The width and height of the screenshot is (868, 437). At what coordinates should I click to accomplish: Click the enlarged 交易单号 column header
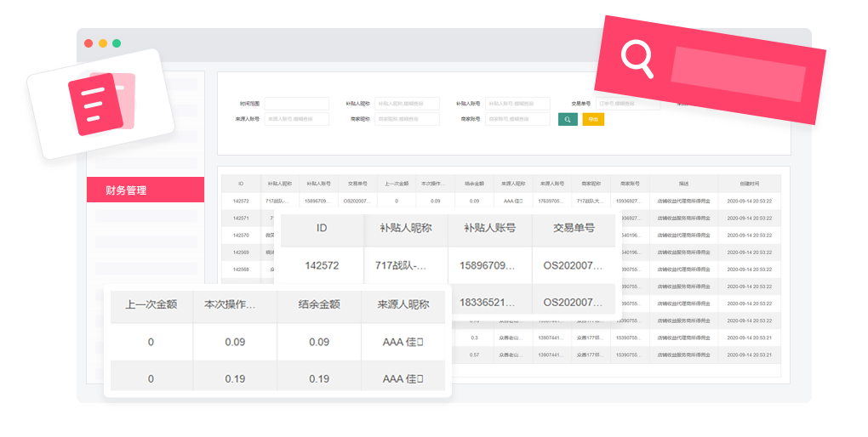[573, 229]
